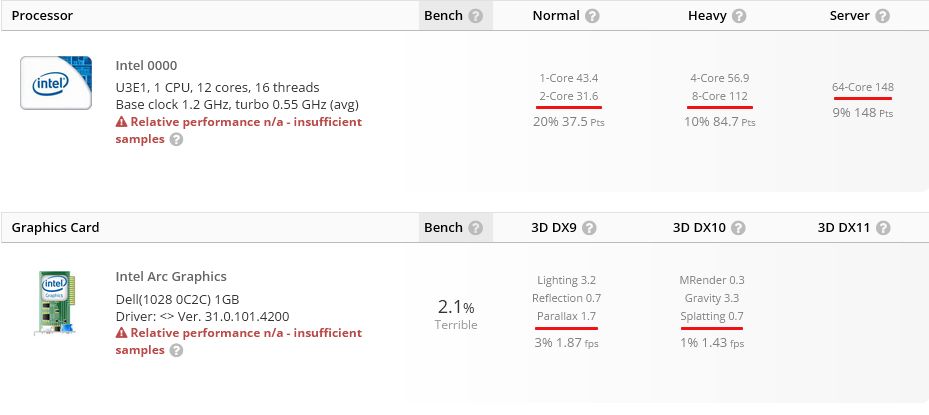Viewport: 929px width, 415px height.
Task: Click the Intel processor logo thumbnail
Action: [56, 83]
